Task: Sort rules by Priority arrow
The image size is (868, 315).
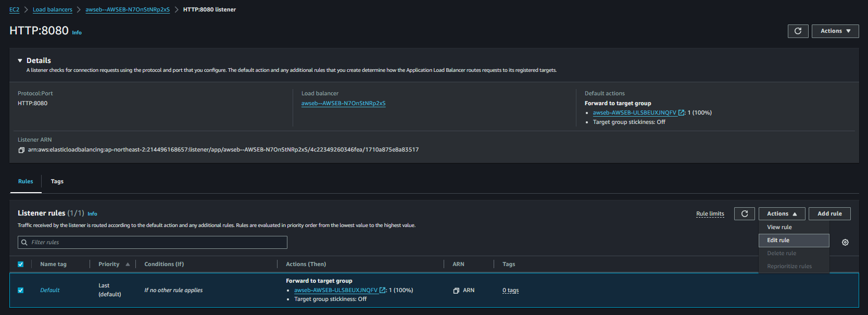Action: click(x=128, y=264)
